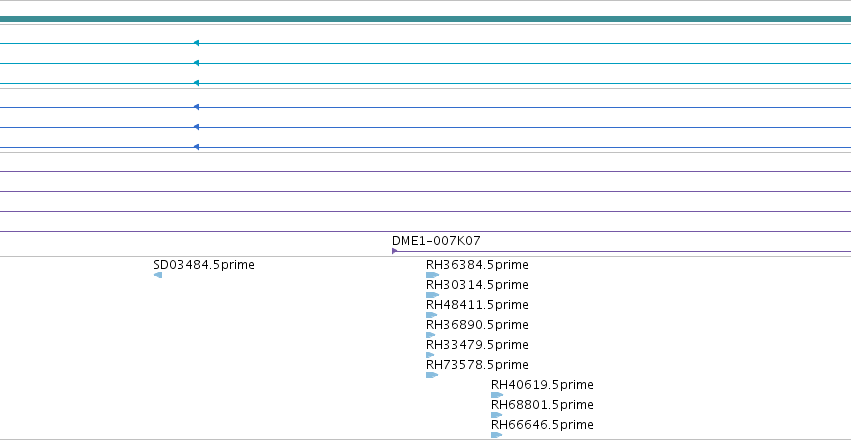Screen dimensions: 851x440
Task: Click arrowhead on the first blue line
Action: pyautogui.click(x=196, y=107)
